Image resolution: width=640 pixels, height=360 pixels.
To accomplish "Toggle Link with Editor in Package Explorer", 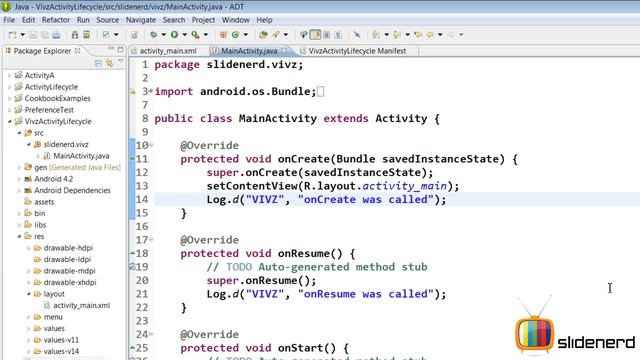I will 109,63.
